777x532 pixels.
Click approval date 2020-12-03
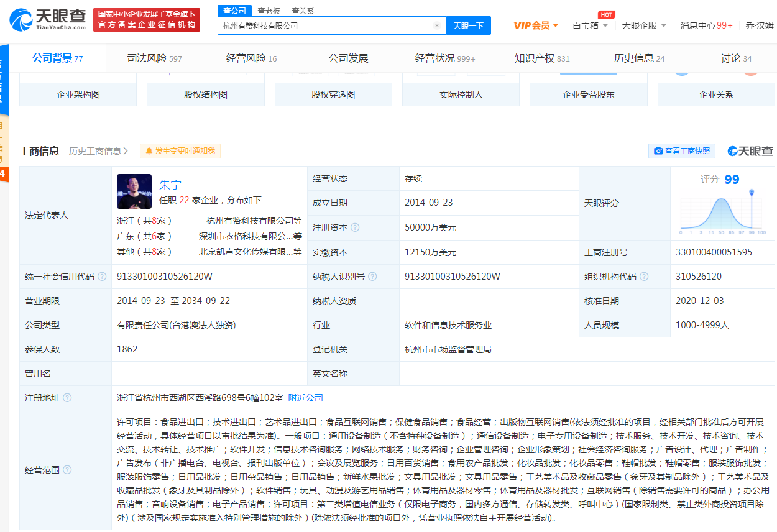pos(700,301)
